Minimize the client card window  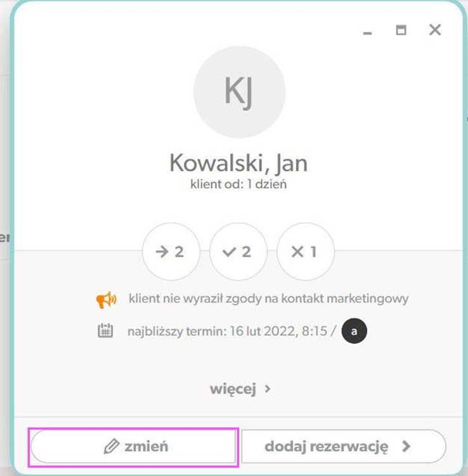point(367,33)
